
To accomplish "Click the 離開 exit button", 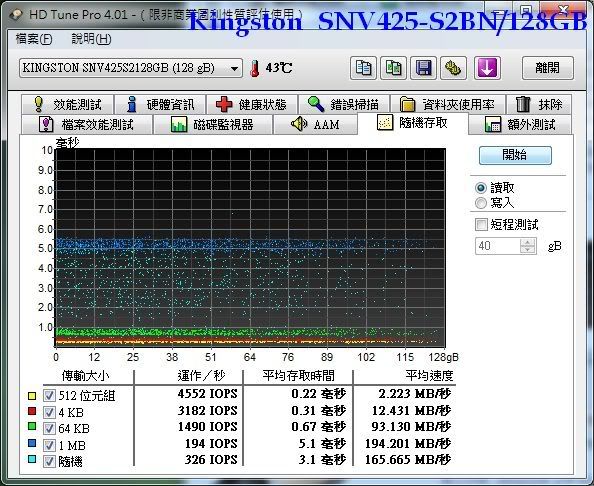I will point(547,68).
